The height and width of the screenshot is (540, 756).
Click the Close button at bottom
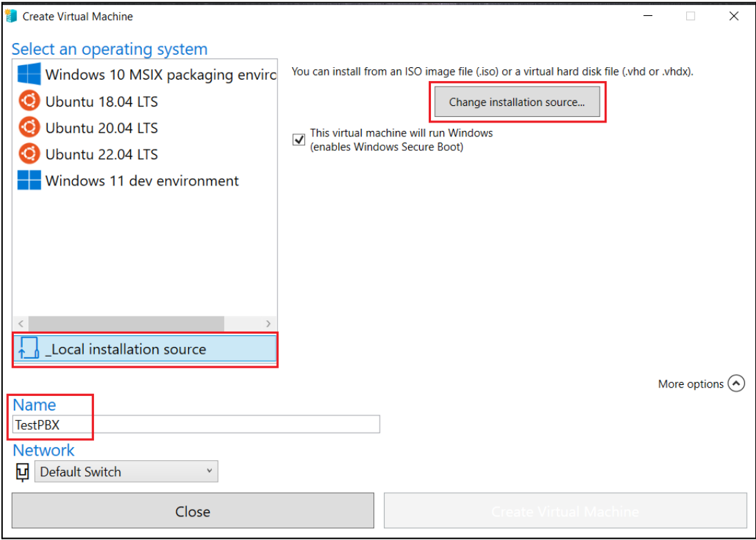[x=192, y=512]
